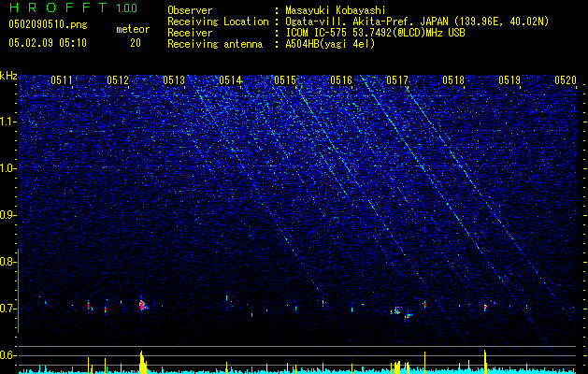588x374 pixels.
Task: Click the meteor echo cluster near 0517
Action: 401,312
